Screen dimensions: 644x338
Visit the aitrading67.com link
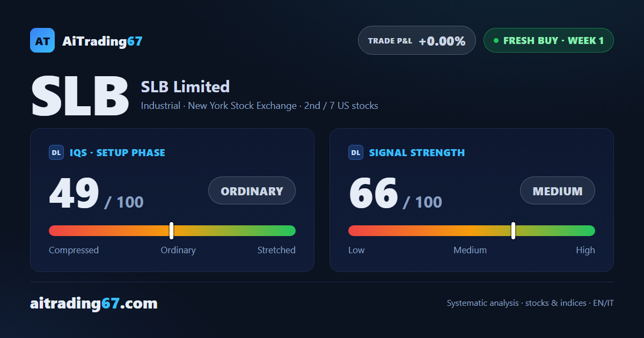pyautogui.click(x=94, y=304)
